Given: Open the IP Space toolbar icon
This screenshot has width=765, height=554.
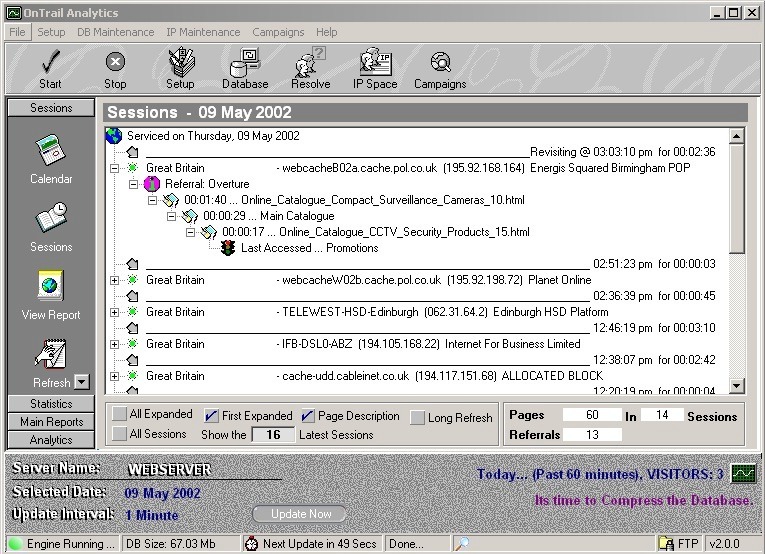Looking at the screenshot, I should [x=375, y=61].
